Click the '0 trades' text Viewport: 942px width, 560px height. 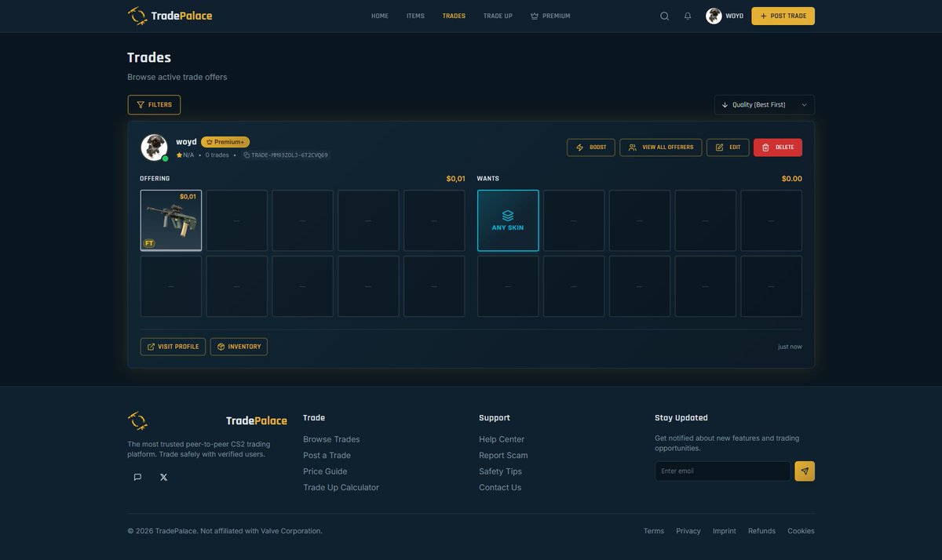click(x=217, y=155)
